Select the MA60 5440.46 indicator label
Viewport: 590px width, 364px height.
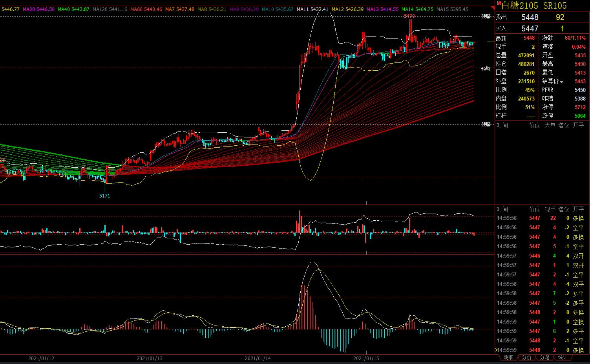[x=146, y=9]
